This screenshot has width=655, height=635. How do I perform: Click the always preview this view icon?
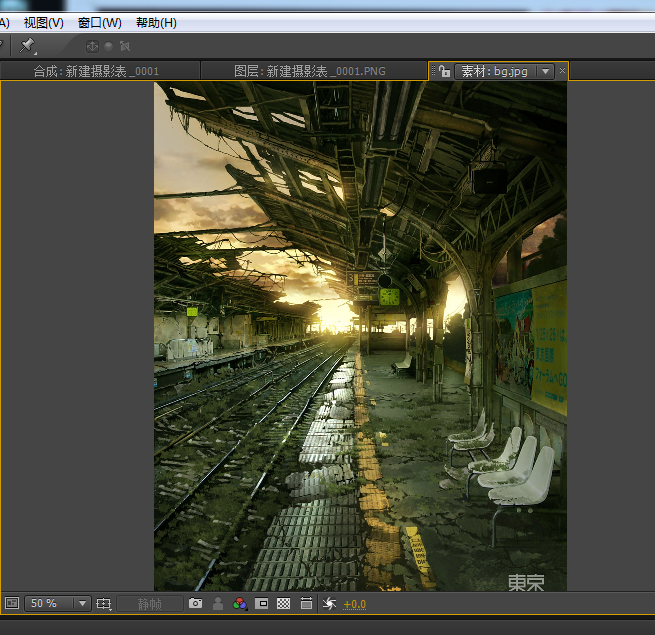(12, 604)
